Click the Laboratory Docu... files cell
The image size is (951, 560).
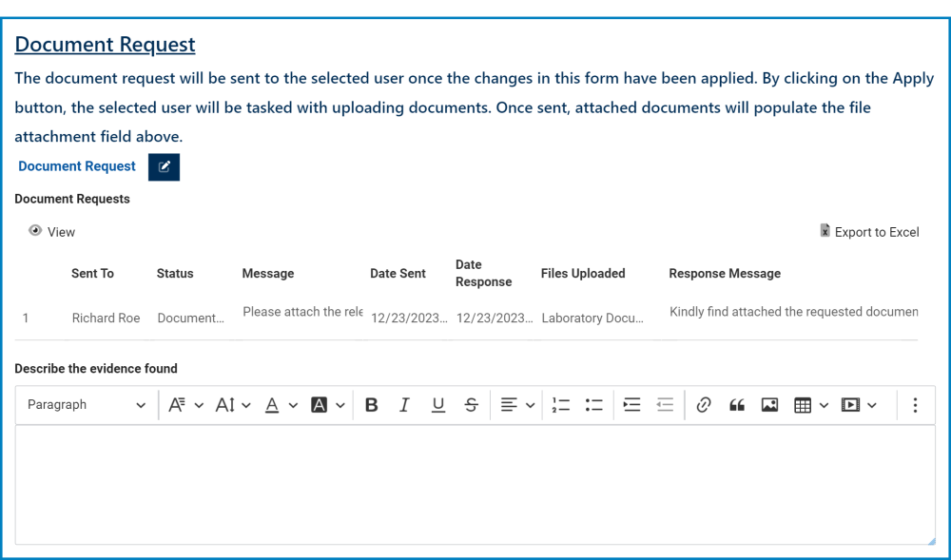click(x=592, y=319)
